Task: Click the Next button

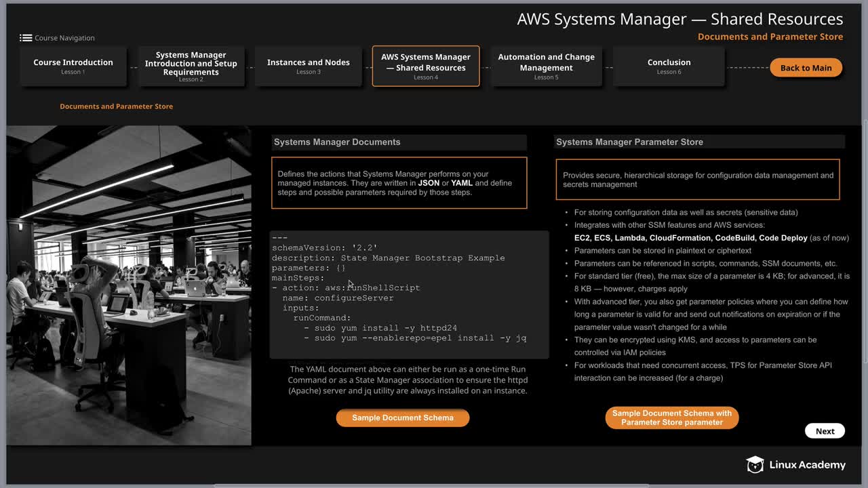Action: [x=825, y=431]
